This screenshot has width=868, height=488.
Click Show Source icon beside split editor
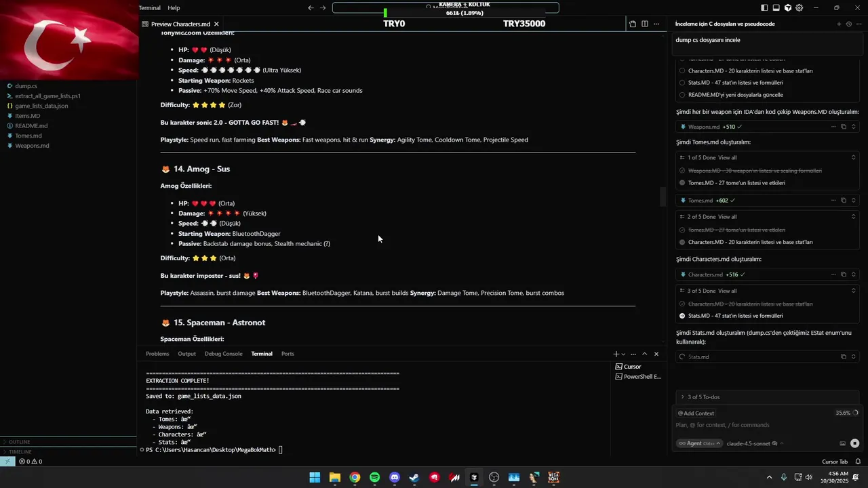click(633, 24)
